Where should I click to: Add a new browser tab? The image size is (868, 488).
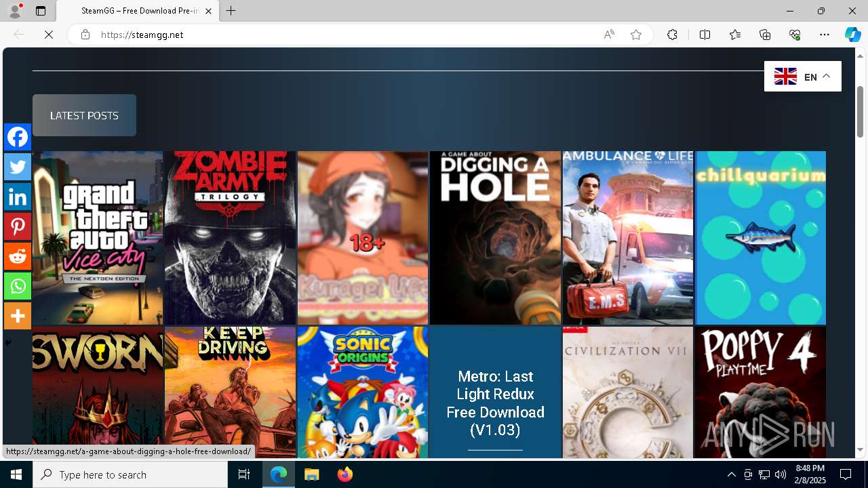coord(231,11)
